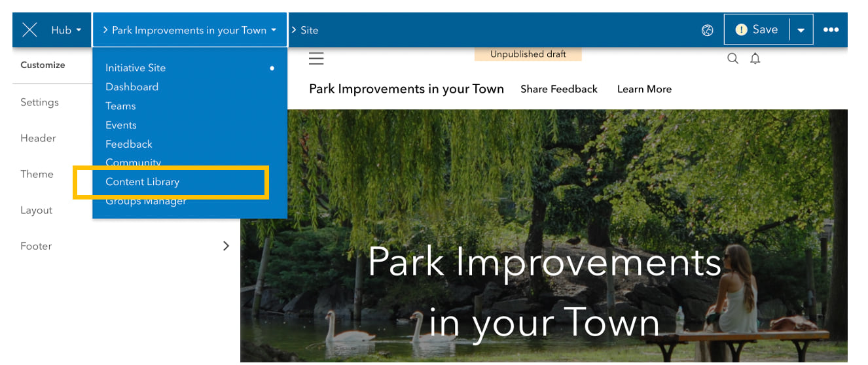This screenshot has height=365, width=868.
Task: Click the search magnifier icon
Action: 732,59
